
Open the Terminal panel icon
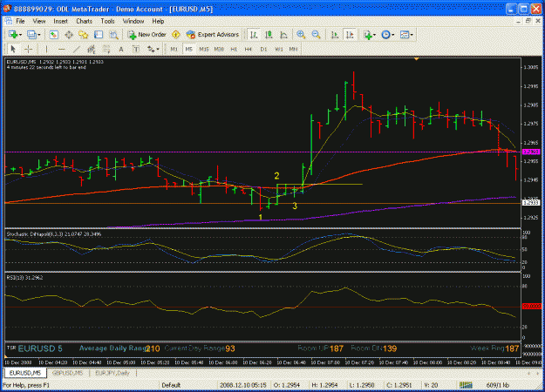(99, 35)
